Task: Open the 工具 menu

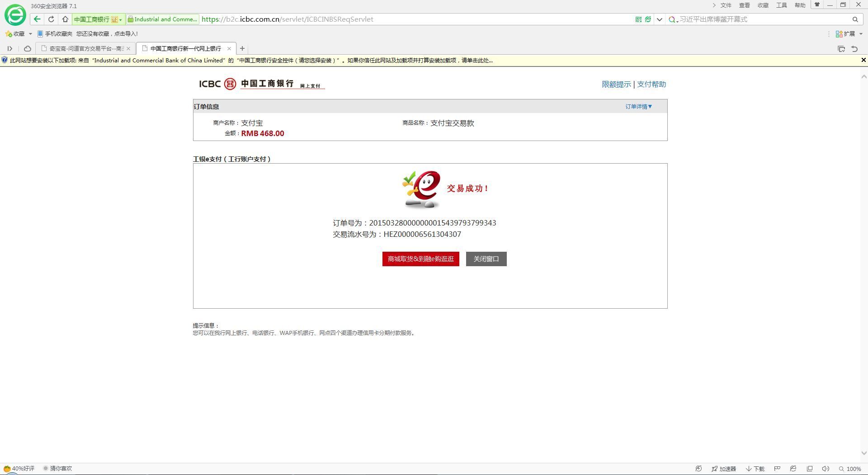Action: [x=781, y=5]
